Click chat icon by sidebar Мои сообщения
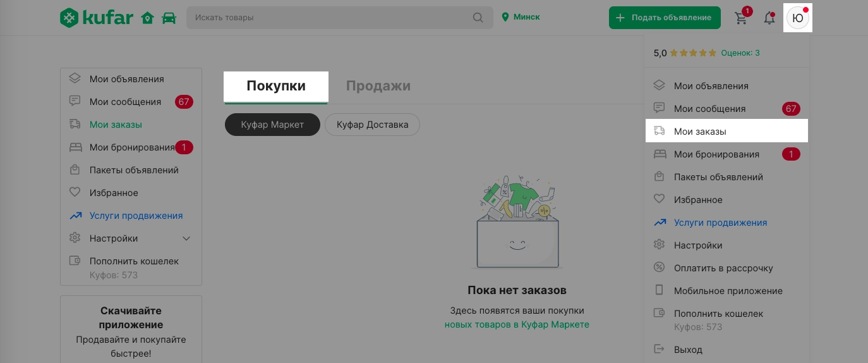This screenshot has width=868, height=363. pos(75,101)
